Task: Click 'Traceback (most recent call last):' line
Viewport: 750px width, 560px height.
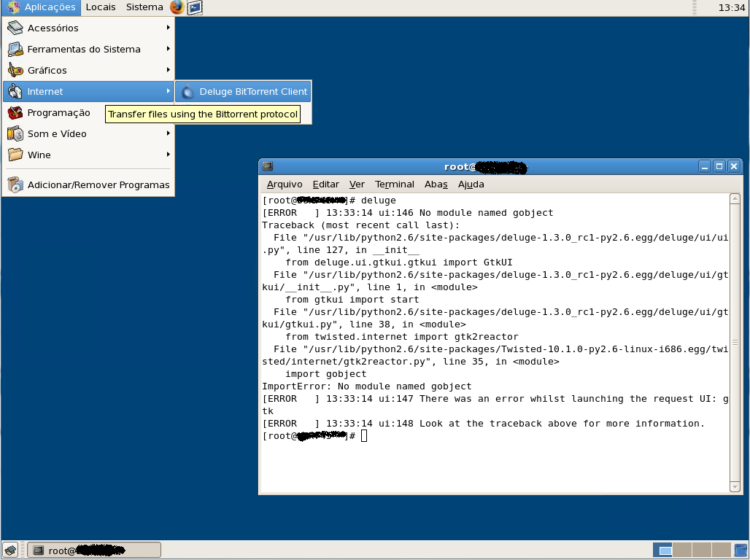Action: point(360,225)
